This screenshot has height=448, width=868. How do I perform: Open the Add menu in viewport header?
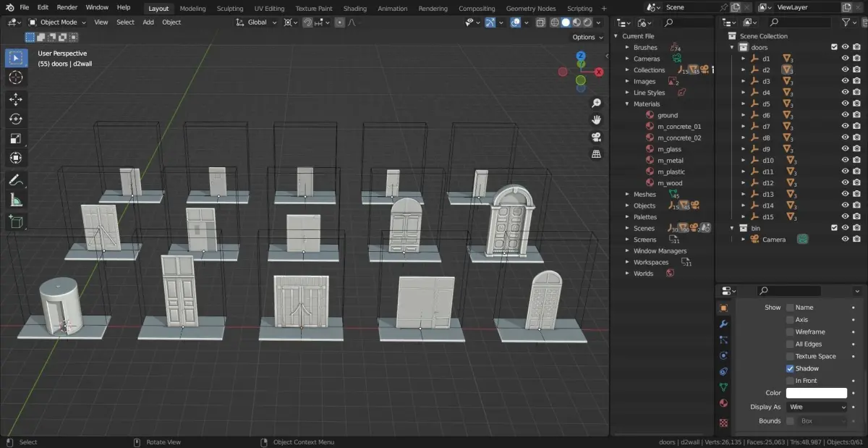(148, 22)
